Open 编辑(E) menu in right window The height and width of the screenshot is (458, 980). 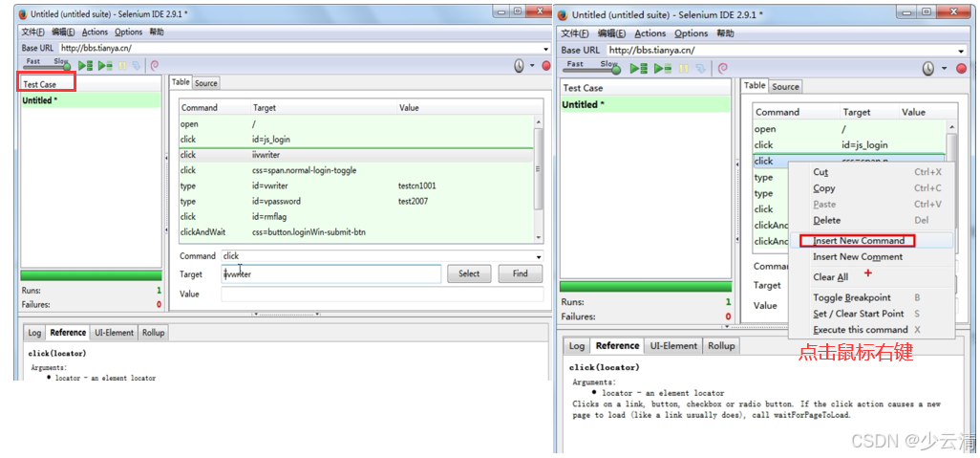612,33
